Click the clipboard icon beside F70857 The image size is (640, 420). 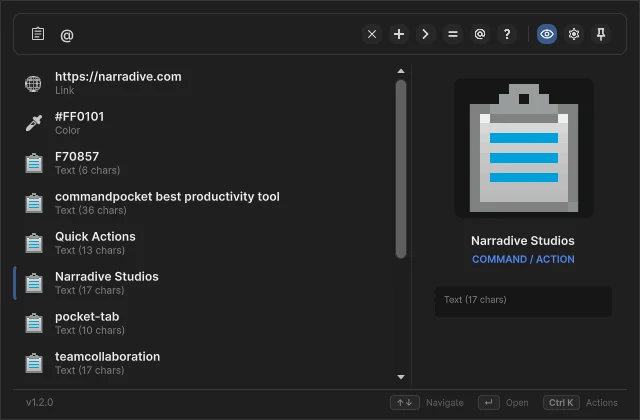(x=34, y=163)
